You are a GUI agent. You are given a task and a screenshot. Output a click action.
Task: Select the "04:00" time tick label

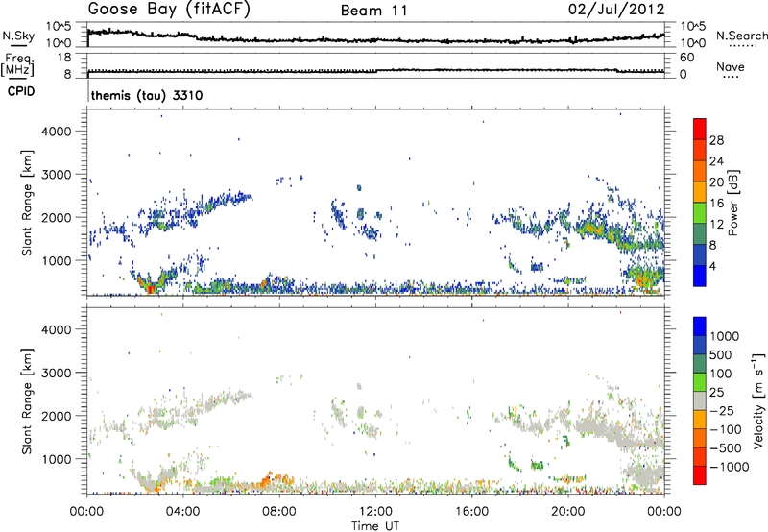pos(182,511)
